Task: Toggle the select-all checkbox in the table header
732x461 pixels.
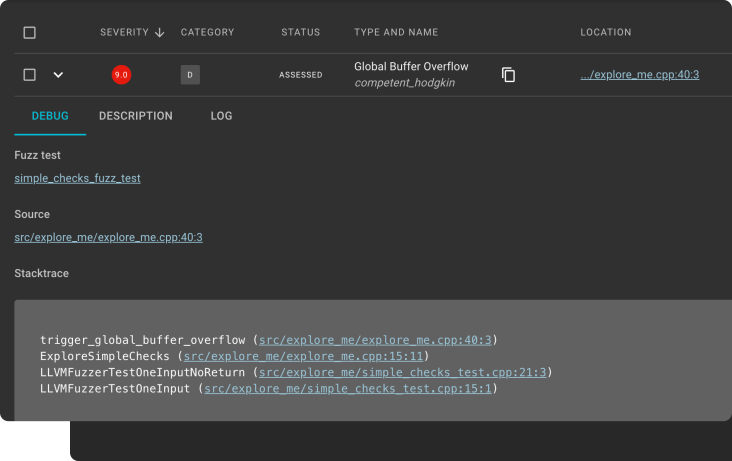Action: coord(29,33)
